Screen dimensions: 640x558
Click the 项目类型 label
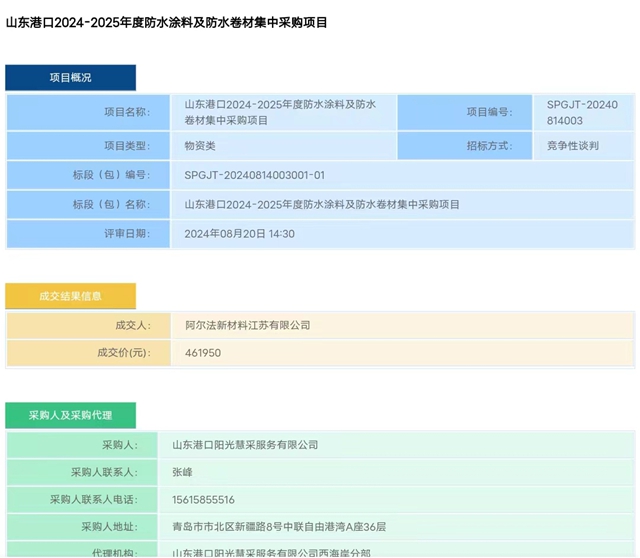[x=127, y=146]
